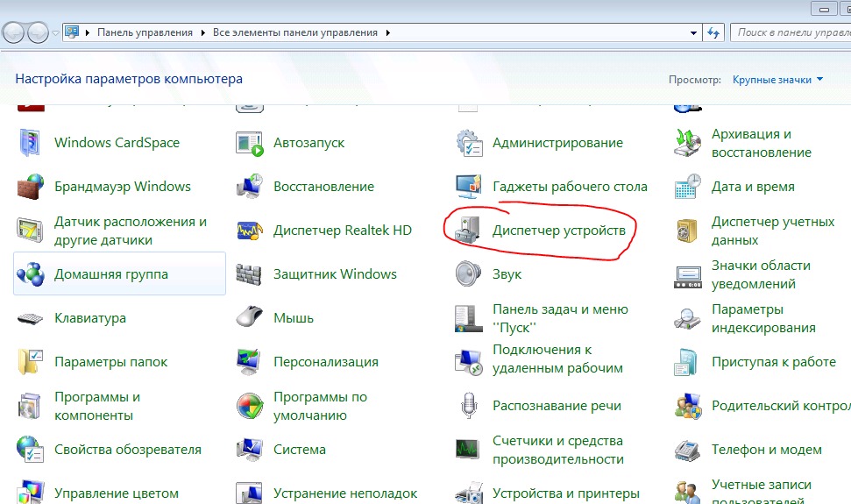Open Защитник Windows wall icon
851x504 pixels.
[x=249, y=274]
